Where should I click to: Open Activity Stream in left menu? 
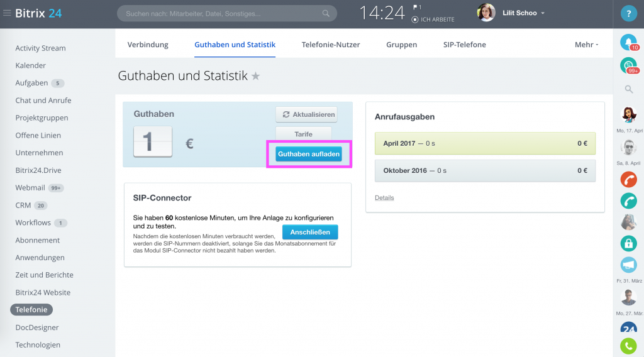[40, 48]
